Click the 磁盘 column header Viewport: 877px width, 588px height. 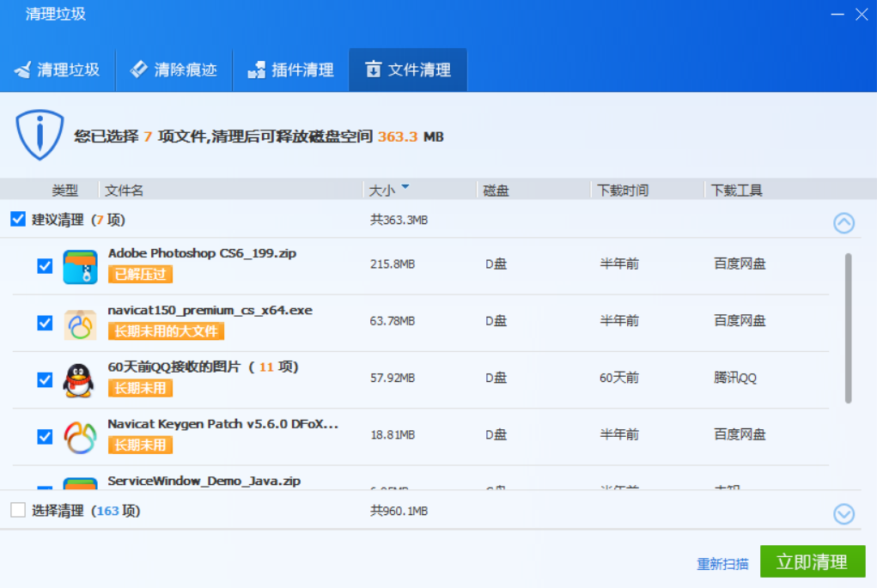pos(496,191)
